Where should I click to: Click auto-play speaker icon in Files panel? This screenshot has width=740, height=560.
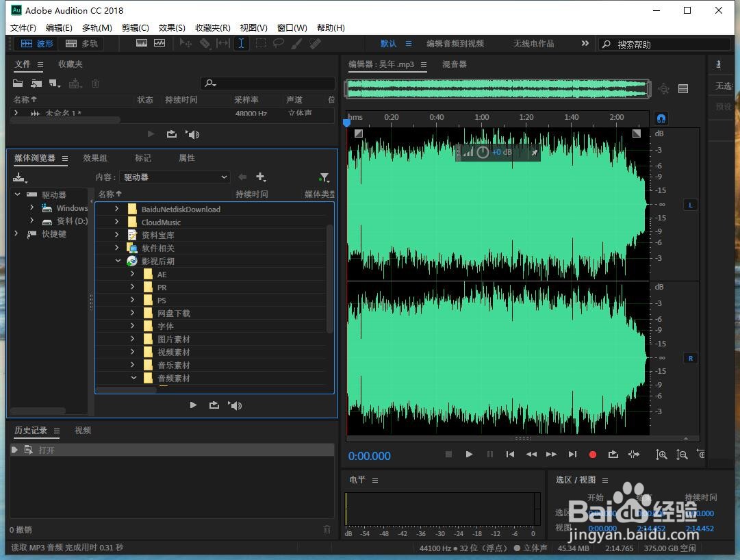[192, 134]
